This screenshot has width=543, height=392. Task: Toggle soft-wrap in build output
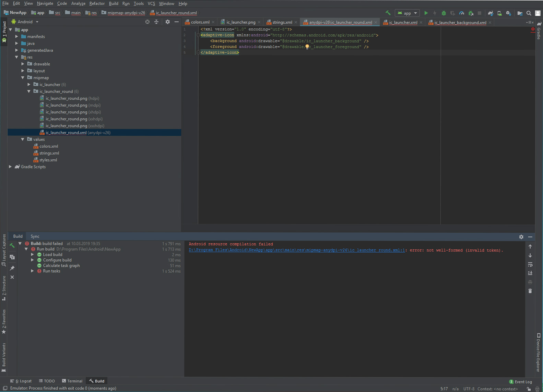(530, 264)
